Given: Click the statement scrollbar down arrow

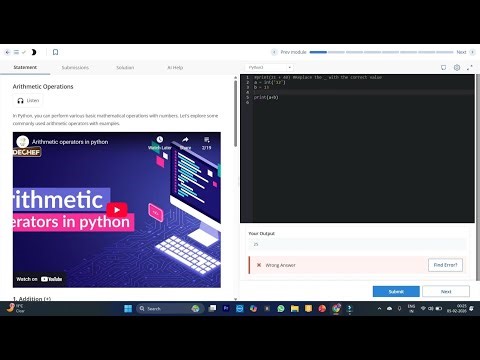Looking at the screenshot, I should tap(236, 299).
